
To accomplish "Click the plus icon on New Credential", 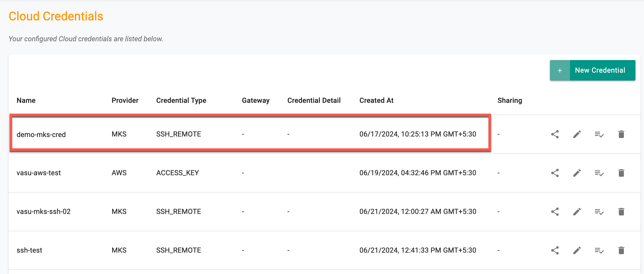I will 560,70.
